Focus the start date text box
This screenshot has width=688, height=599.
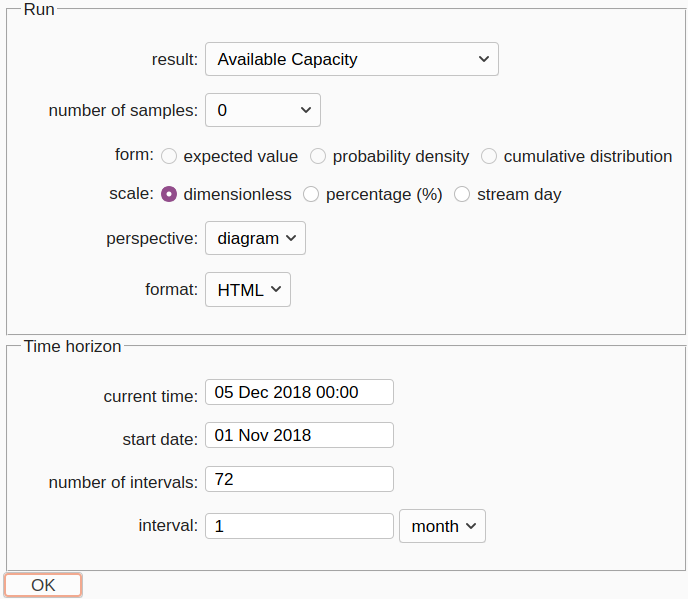299,435
